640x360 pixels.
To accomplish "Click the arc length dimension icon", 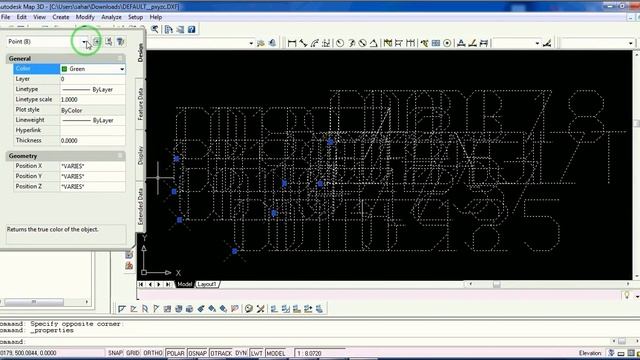I will [315, 43].
